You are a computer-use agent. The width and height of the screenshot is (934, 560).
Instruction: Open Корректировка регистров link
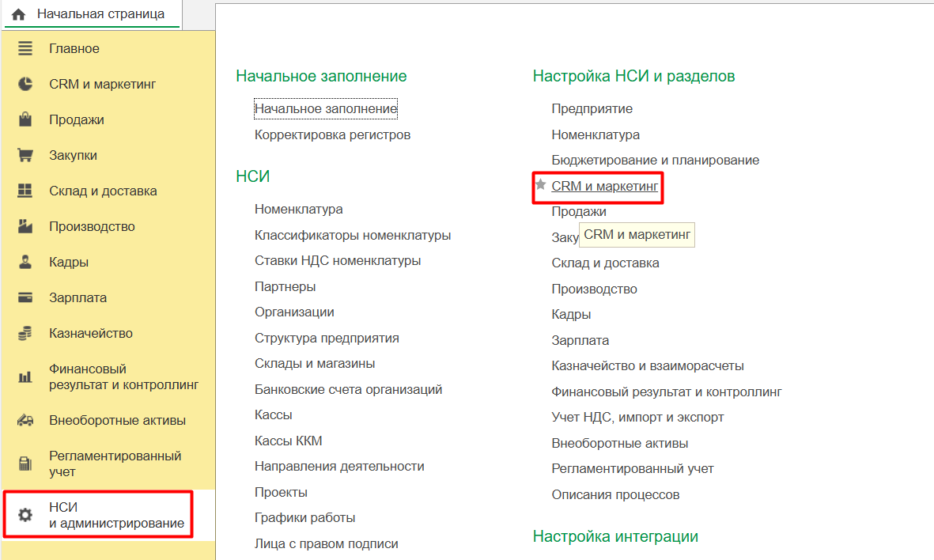(x=332, y=134)
